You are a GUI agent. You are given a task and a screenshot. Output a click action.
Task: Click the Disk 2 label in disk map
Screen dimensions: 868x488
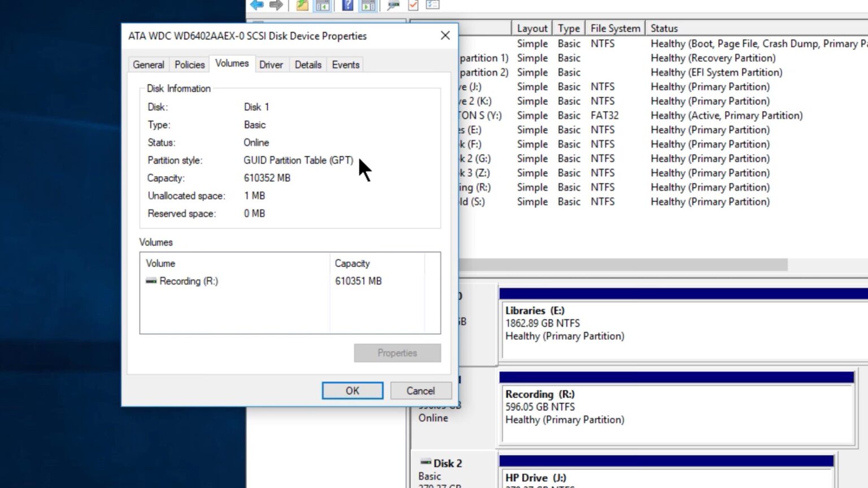click(x=448, y=463)
